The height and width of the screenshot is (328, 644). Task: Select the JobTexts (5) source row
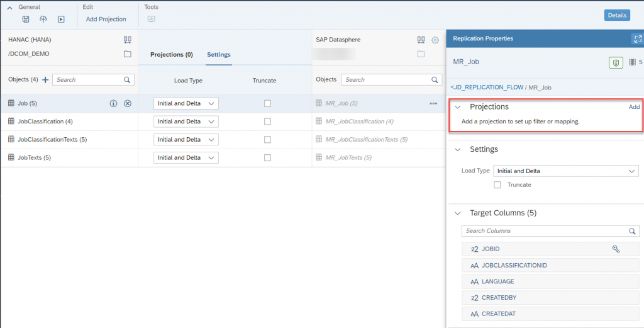69,158
